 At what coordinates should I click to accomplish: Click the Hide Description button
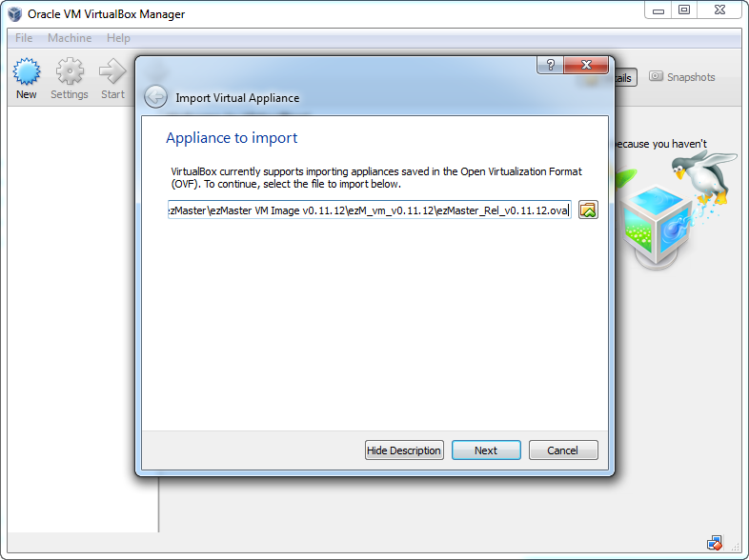click(x=404, y=450)
